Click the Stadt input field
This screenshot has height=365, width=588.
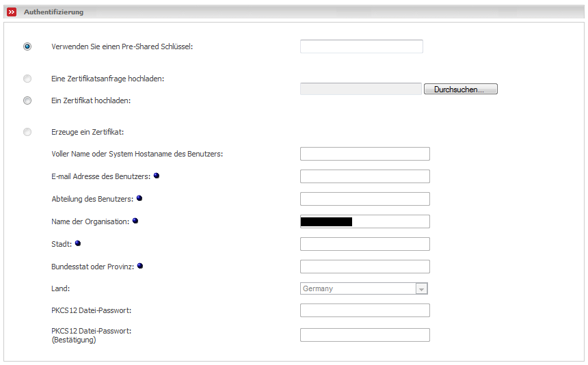364,244
